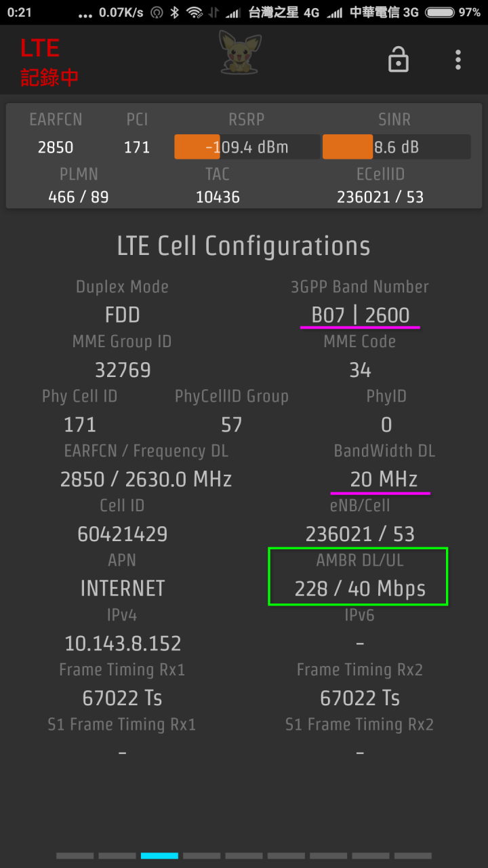Go to the second page indicator
Screen dimensions: 488x868
pos(117,856)
